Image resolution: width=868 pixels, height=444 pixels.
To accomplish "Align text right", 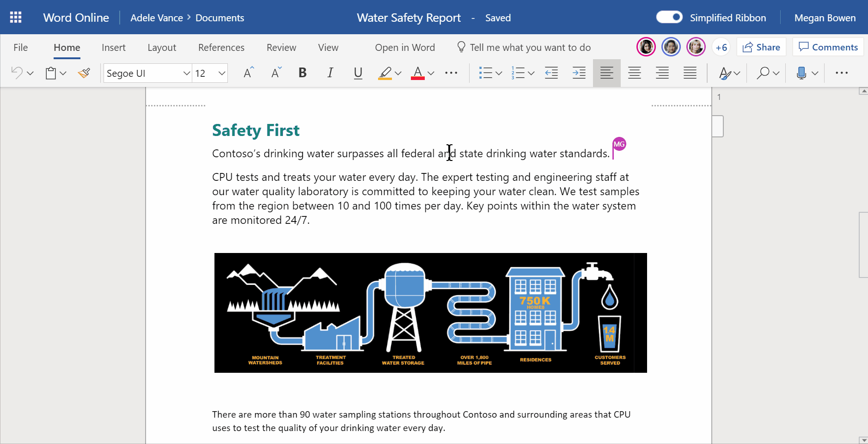I will point(662,73).
